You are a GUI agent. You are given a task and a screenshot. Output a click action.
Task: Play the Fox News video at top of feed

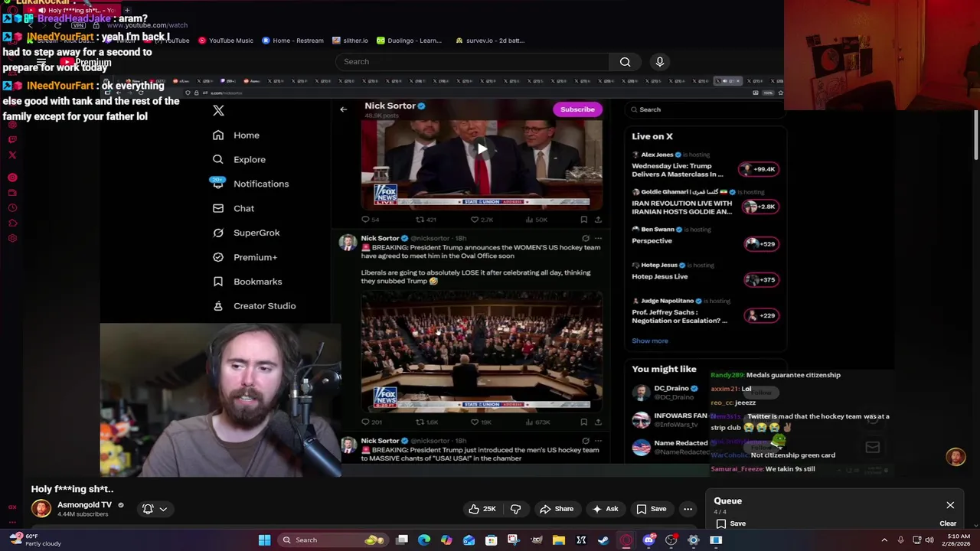(x=482, y=148)
